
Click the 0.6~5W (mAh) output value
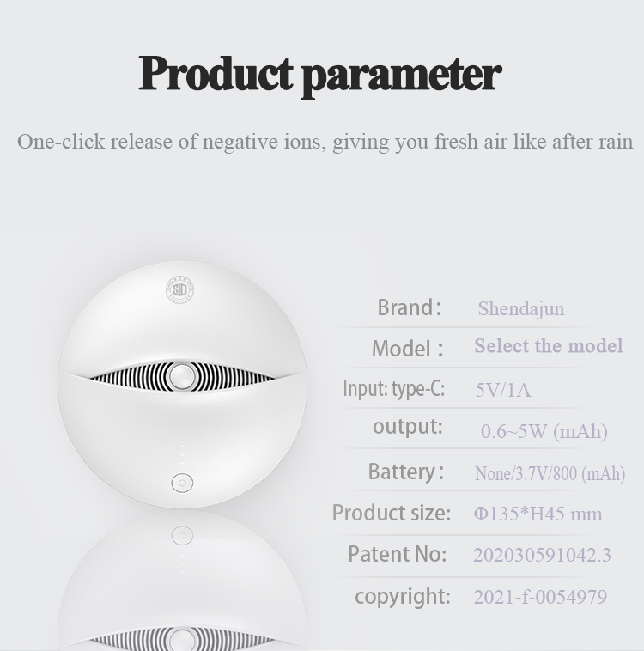pyautogui.click(x=544, y=431)
